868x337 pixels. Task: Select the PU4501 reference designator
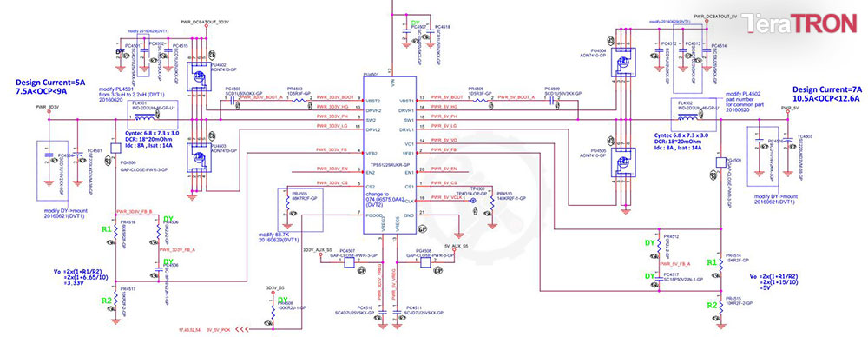pyautogui.click(x=371, y=74)
